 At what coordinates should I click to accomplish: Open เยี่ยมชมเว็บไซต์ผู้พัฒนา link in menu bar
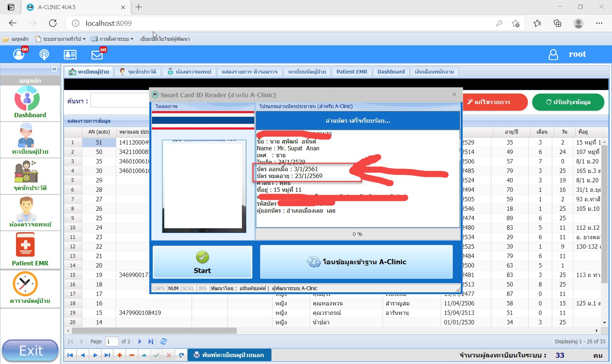coord(165,39)
